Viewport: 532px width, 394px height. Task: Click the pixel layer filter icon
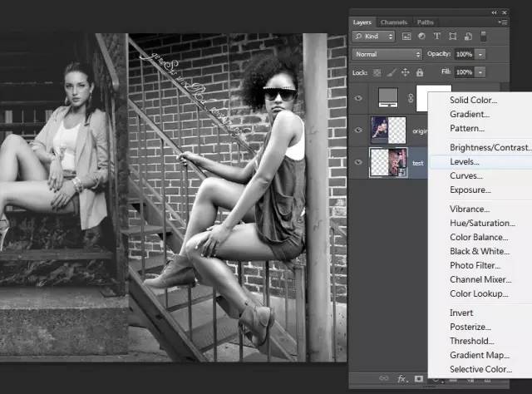tap(406, 37)
